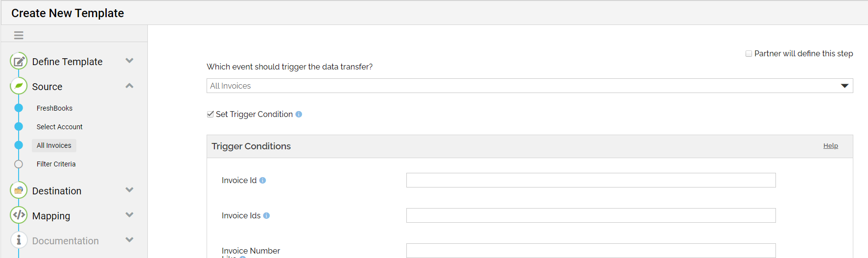Open the Select Account step

(59, 127)
